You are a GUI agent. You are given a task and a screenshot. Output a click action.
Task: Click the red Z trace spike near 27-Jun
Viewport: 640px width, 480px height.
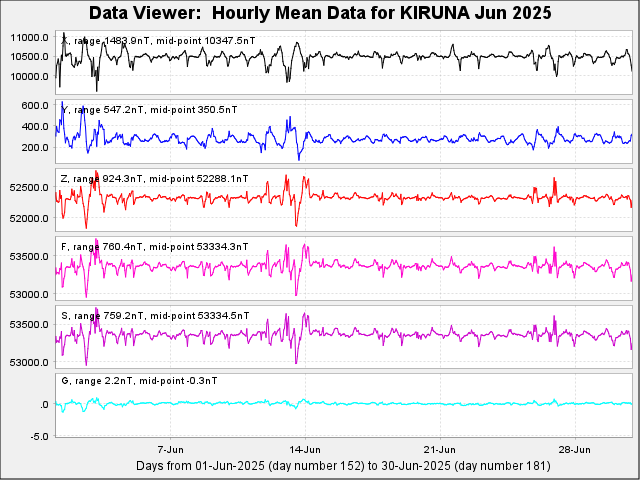tap(554, 179)
